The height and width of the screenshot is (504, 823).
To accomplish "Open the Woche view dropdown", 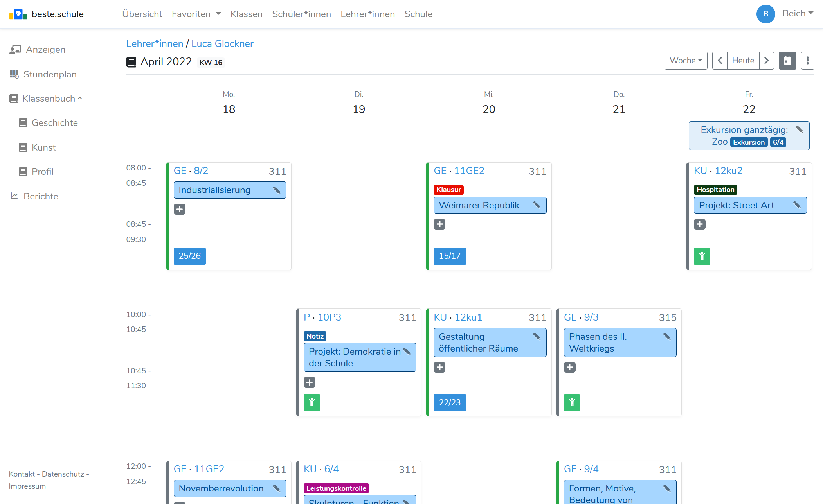I will click(686, 61).
